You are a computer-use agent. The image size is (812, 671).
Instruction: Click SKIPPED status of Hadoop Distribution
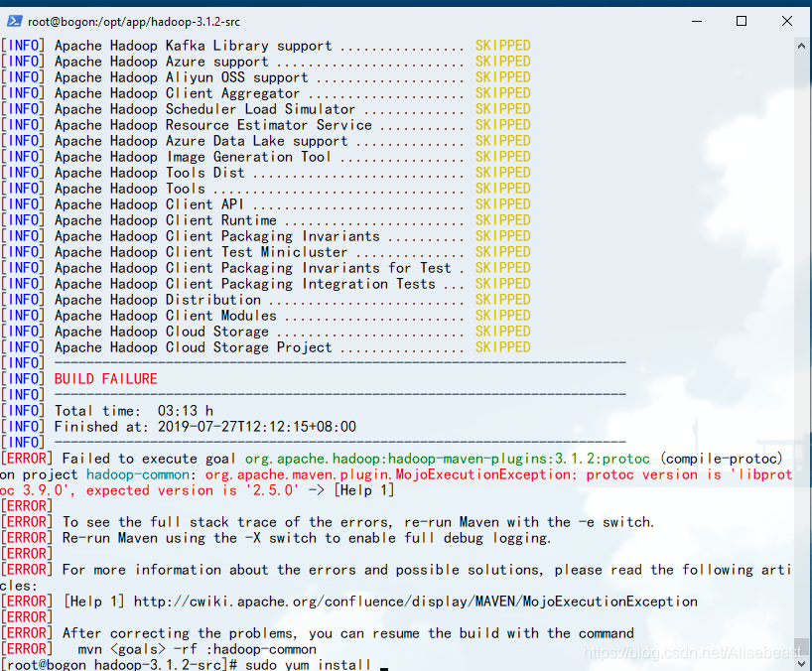point(503,300)
